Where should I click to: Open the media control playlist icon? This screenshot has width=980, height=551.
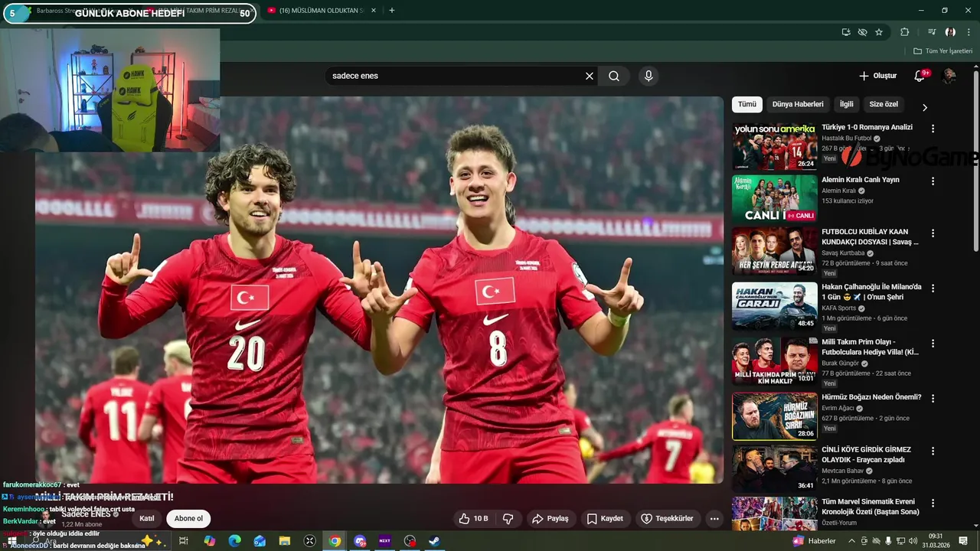932,32
